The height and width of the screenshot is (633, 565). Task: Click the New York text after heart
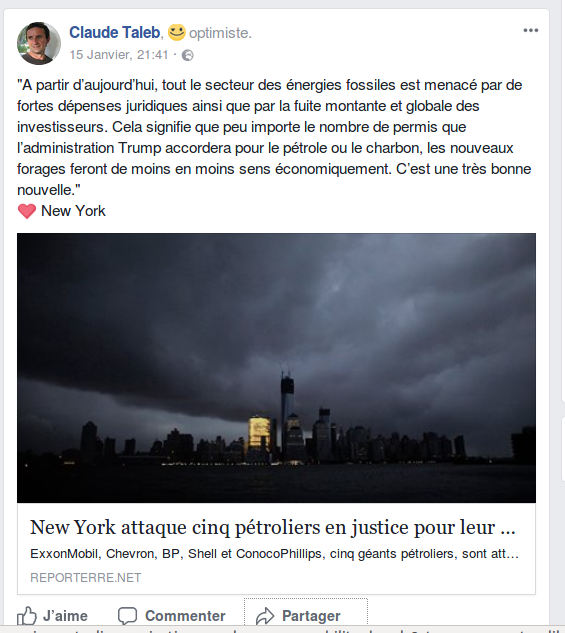point(73,211)
